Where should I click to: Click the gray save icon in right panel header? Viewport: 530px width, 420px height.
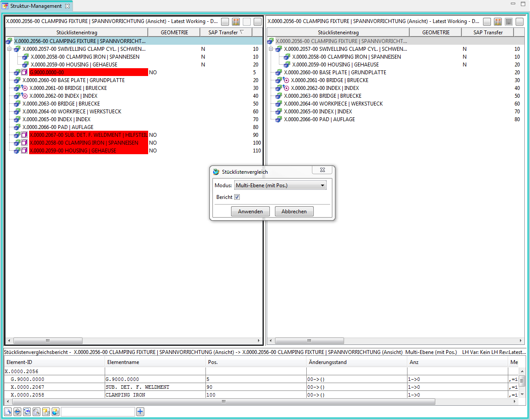tap(509, 21)
